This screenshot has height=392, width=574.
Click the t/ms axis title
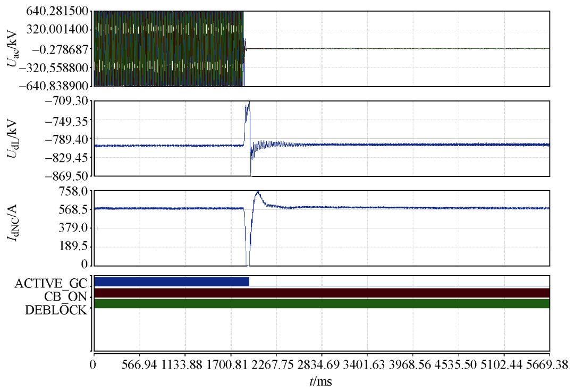320,382
